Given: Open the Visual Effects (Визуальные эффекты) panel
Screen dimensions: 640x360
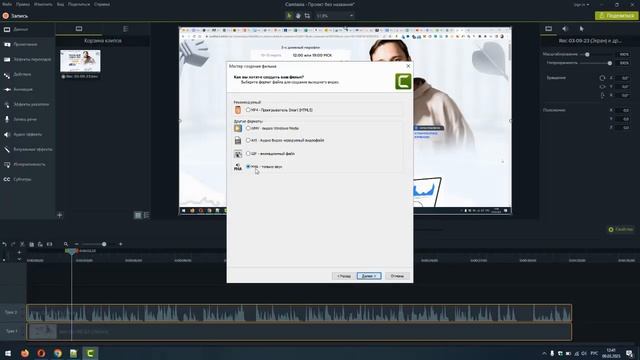Looking at the screenshot, I should click(28, 149).
